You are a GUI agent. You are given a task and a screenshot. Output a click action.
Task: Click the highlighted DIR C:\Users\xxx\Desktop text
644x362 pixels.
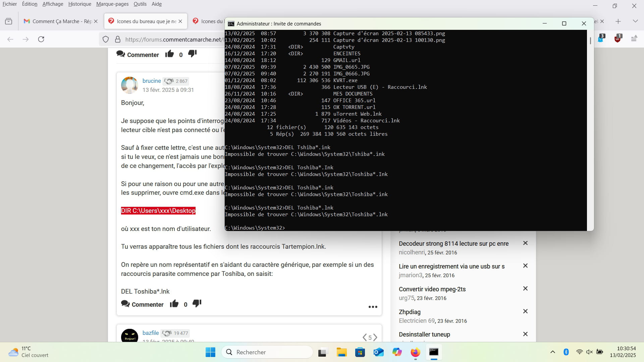pyautogui.click(x=158, y=211)
